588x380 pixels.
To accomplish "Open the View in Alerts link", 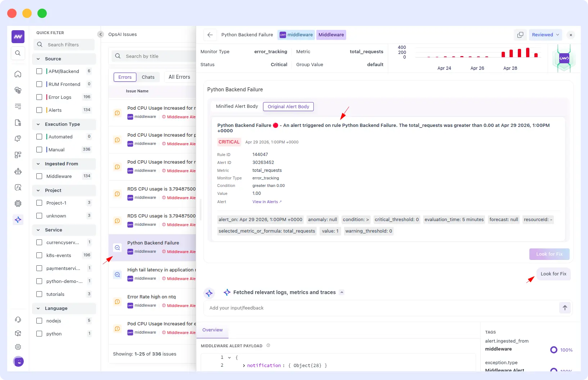I will [267, 202].
